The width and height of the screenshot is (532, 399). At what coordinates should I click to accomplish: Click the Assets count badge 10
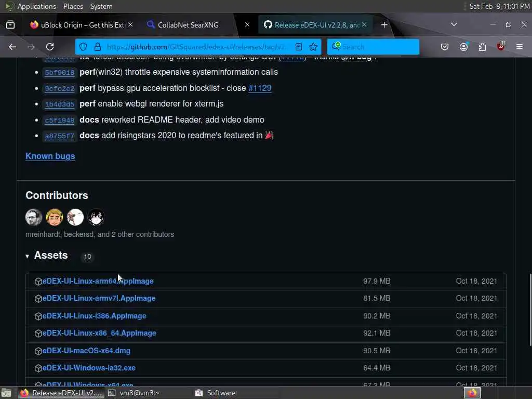coord(87,257)
